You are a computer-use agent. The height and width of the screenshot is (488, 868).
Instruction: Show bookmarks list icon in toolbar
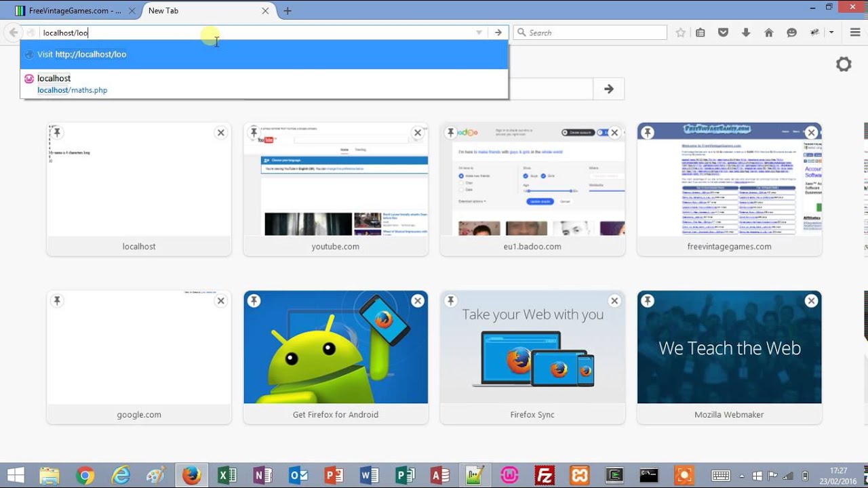tap(701, 33)
